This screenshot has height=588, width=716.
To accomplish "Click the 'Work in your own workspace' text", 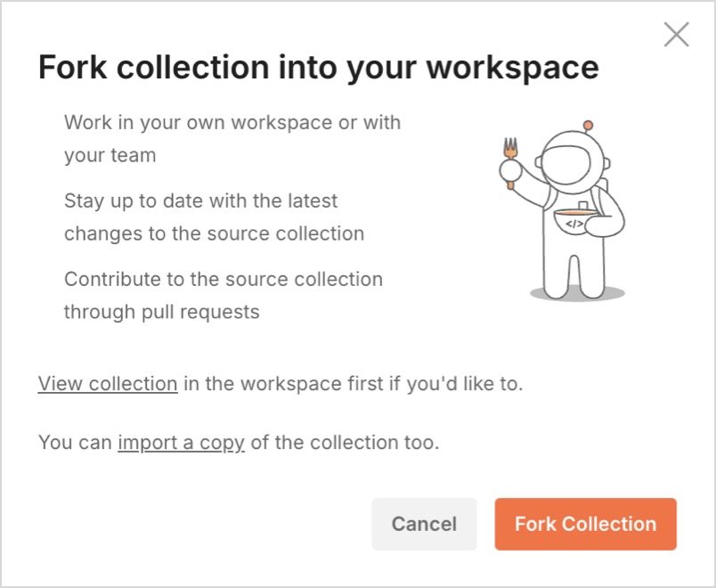I will (232, 122).
